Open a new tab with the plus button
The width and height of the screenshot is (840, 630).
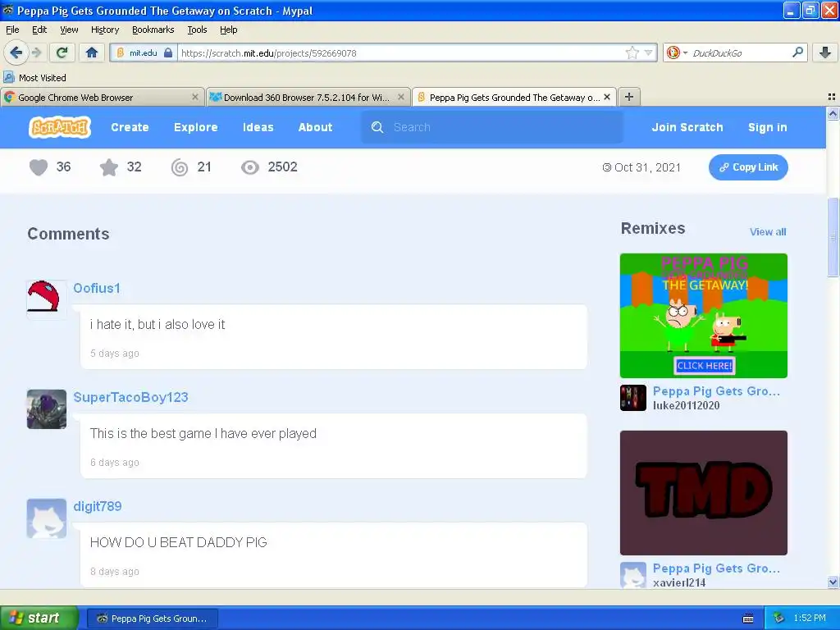point(629,97)
